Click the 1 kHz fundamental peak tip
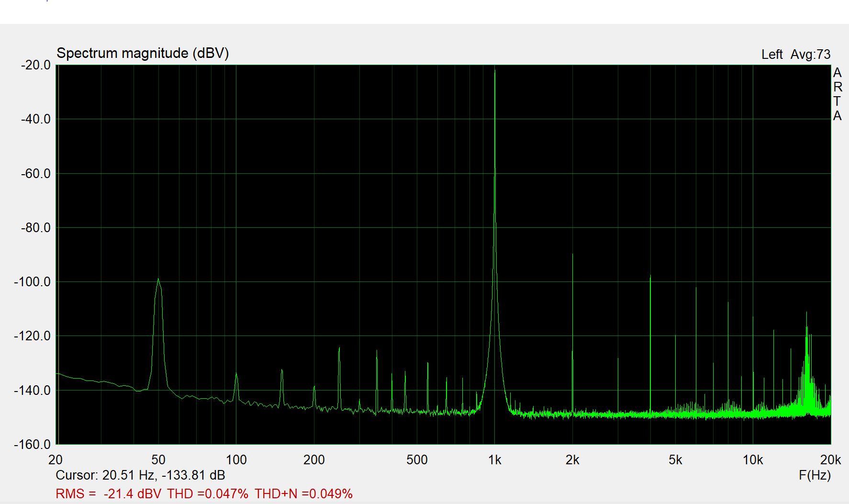849x504 pixels. pos(495,70)
